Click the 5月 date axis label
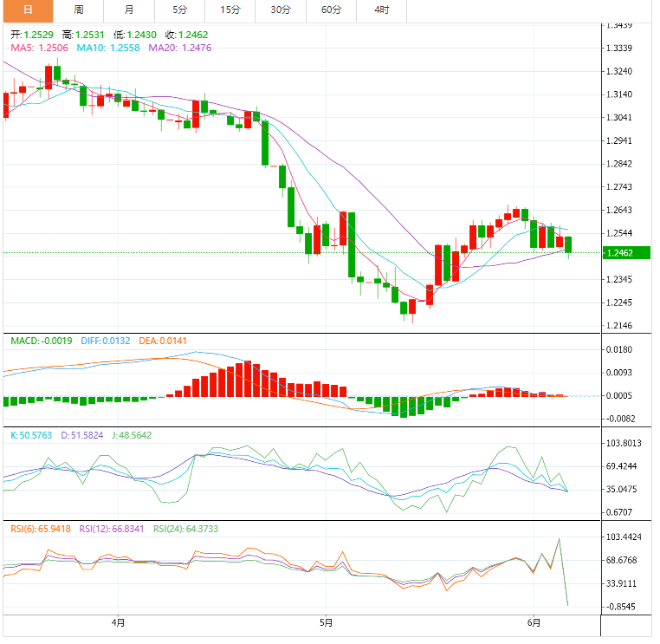This screenshot has height=644, width=660. tap(327, 623)
